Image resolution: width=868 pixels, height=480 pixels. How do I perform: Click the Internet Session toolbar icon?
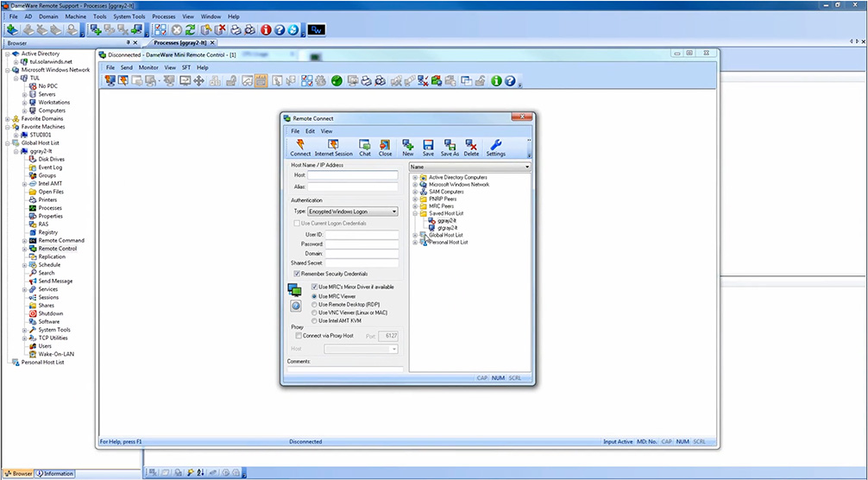[x=333, y=148]
